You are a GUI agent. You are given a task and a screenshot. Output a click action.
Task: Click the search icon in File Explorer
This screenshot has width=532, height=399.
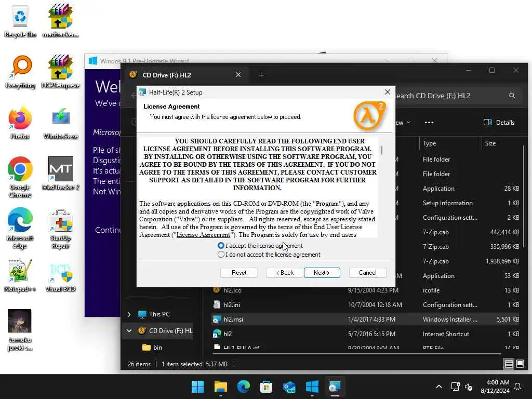click(x=512, y=96)
